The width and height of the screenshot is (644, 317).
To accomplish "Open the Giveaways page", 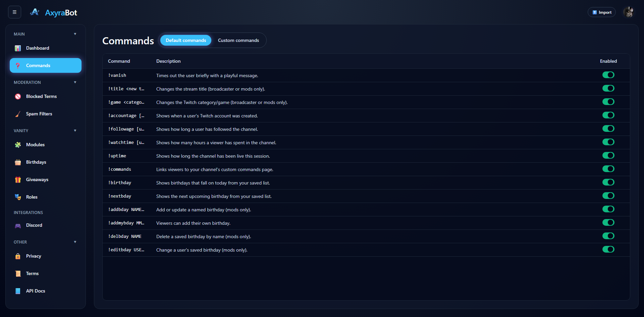I will tap(46, 179).
